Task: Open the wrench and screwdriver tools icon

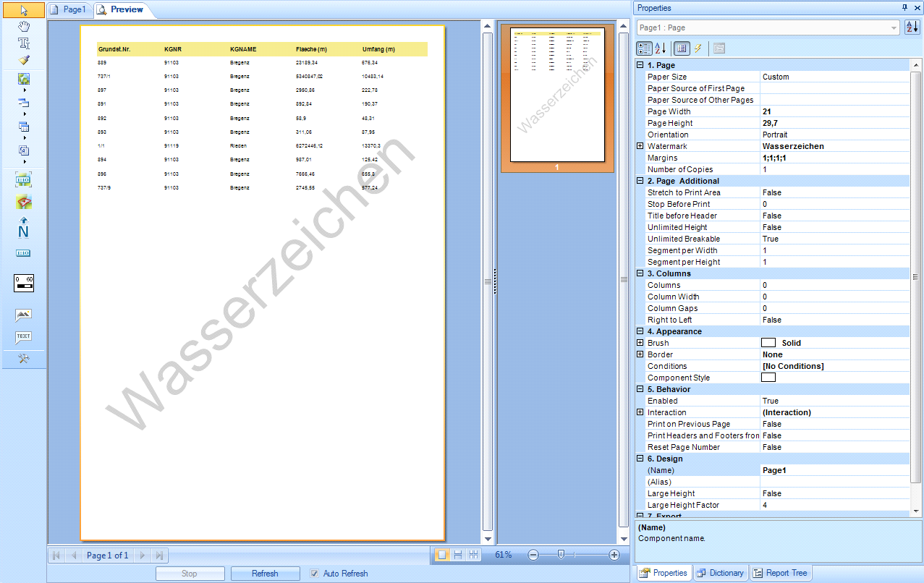Action: point(24,359)
